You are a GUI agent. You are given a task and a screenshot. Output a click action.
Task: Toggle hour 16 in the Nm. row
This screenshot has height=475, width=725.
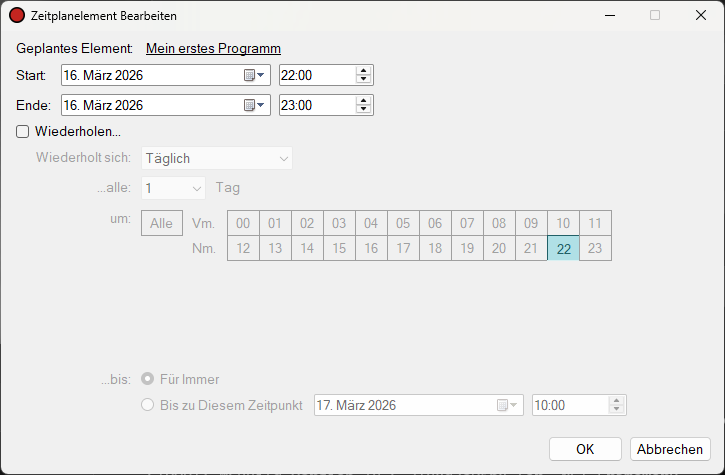[371, 248]
